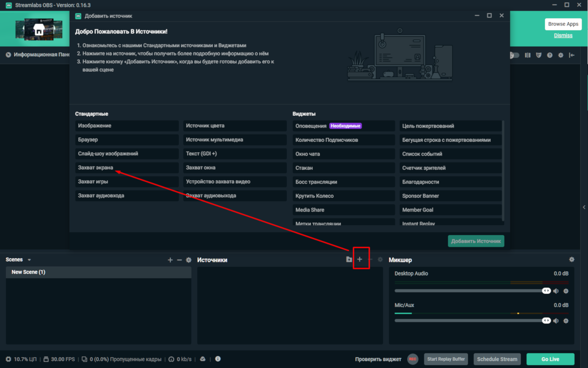
Task: Open settings gear for Desktop Audio
Action: (x=566, y=291)
